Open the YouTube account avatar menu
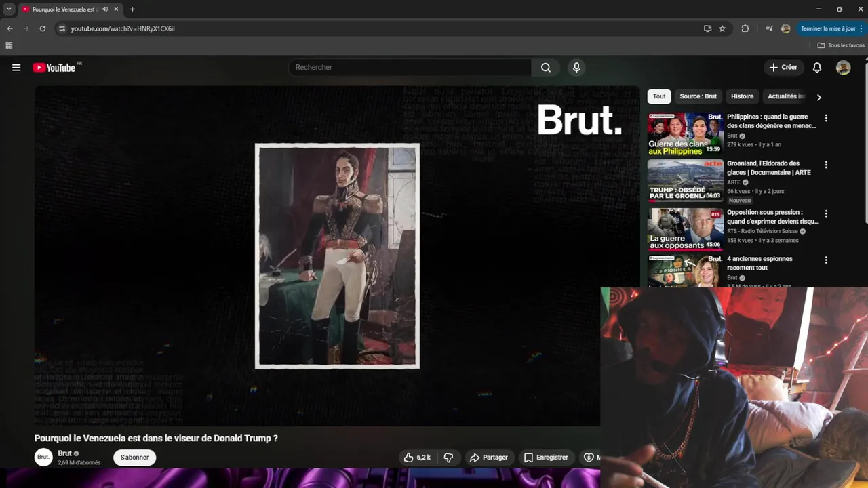The image size is (868, 488). click(x=843, y=68)
